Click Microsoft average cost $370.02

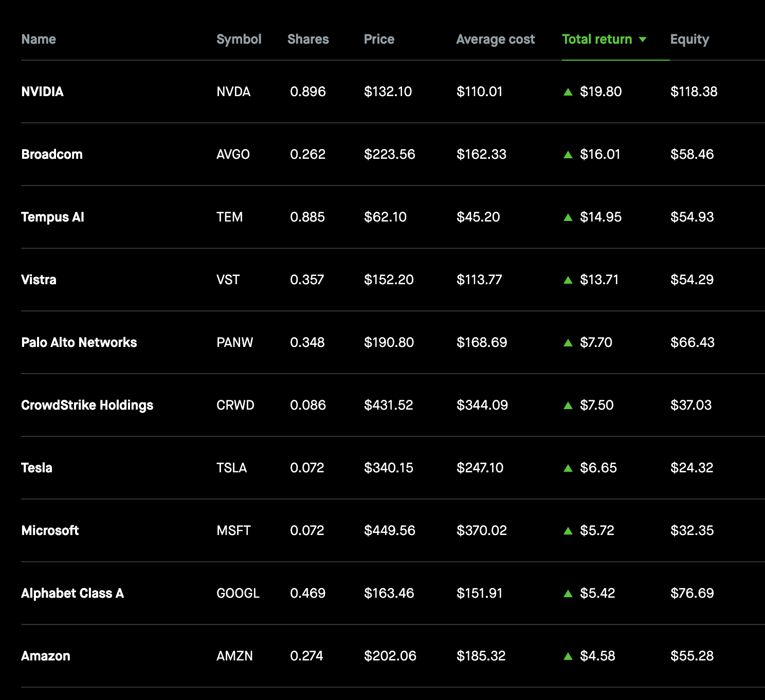pyautogui.click(x=482, y=530)
